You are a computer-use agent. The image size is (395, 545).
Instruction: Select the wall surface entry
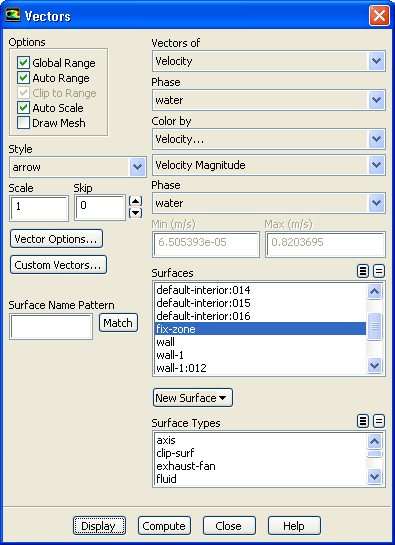coord(260,342)
